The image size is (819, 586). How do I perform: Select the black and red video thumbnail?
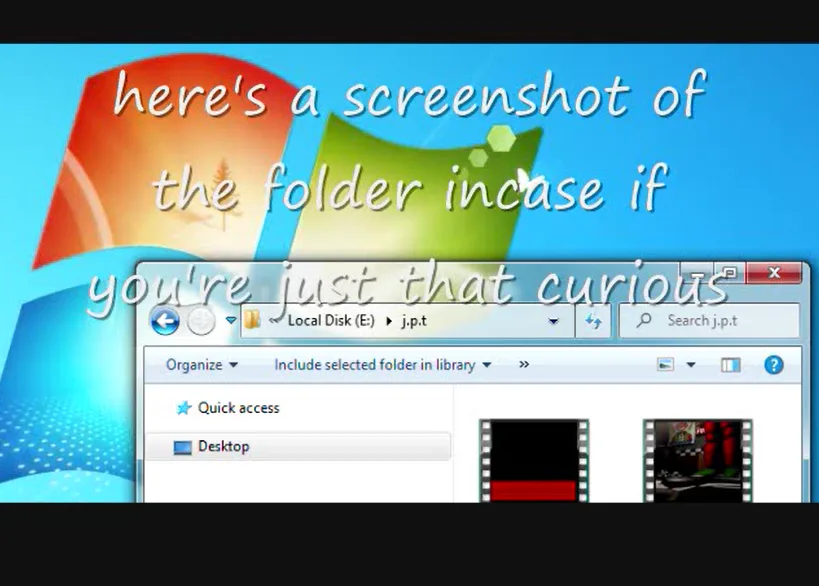(x=534, y=461)
